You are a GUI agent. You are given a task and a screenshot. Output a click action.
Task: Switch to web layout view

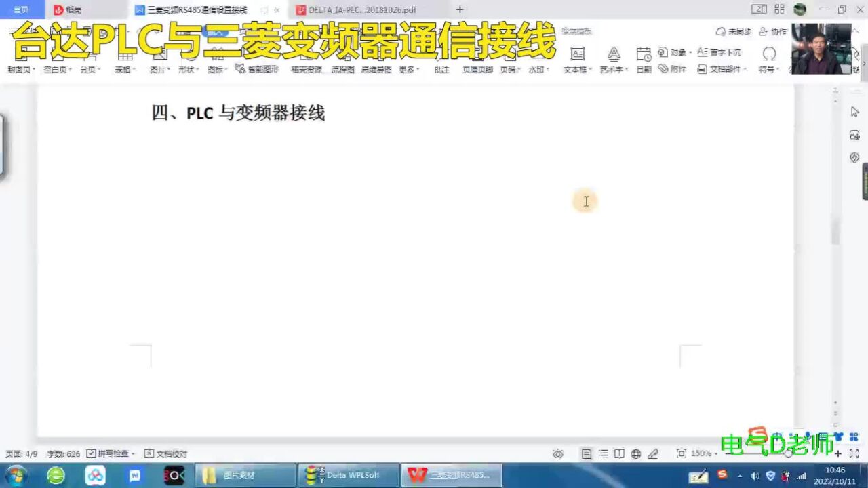click(x=636, y=454)
